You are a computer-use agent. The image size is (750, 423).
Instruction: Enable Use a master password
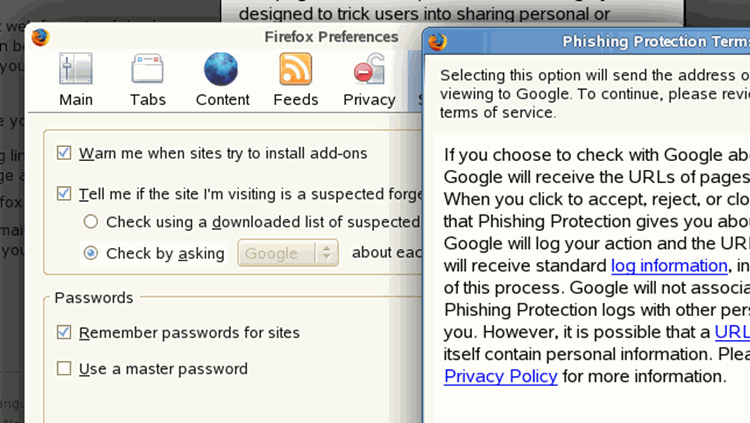pos(64,368)
